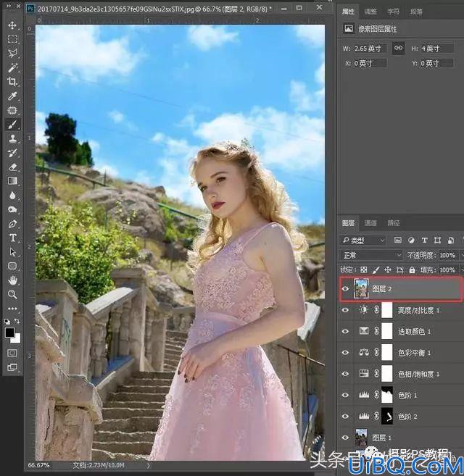Toggle the width-height link in Properties
The image size is (464, 476).
pyautogui.click(x=398, y=48)
